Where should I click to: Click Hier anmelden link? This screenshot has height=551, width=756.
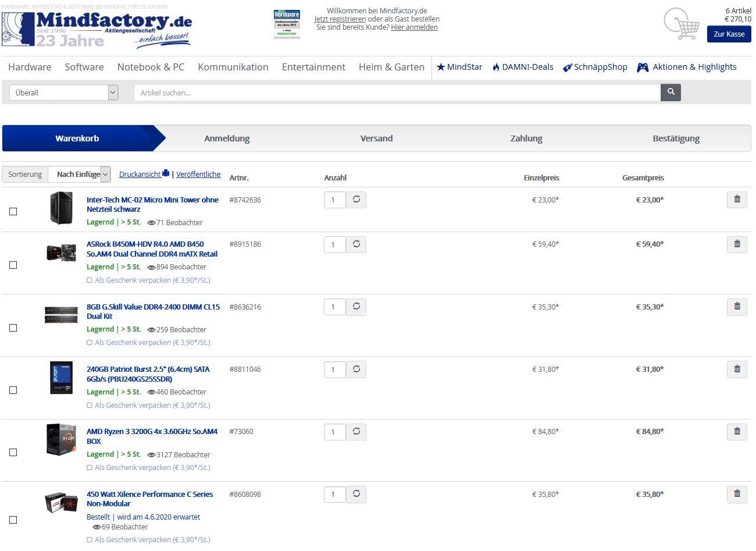[414, 27]
